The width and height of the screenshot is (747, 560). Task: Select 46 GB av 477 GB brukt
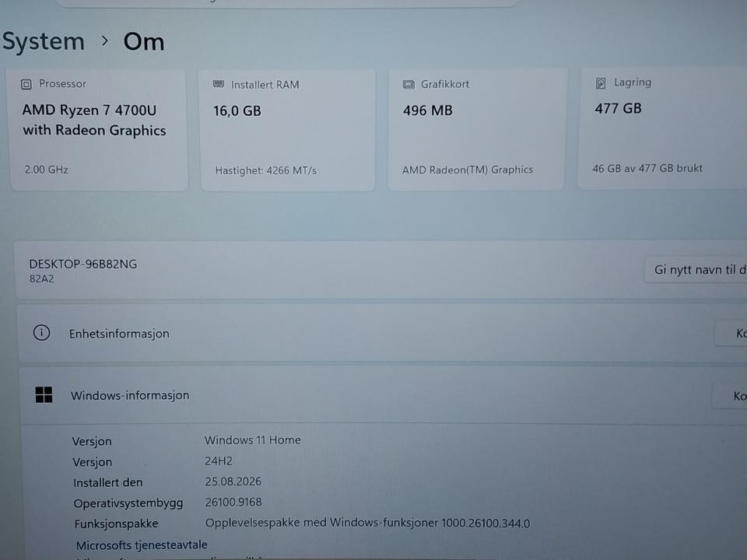647,168
